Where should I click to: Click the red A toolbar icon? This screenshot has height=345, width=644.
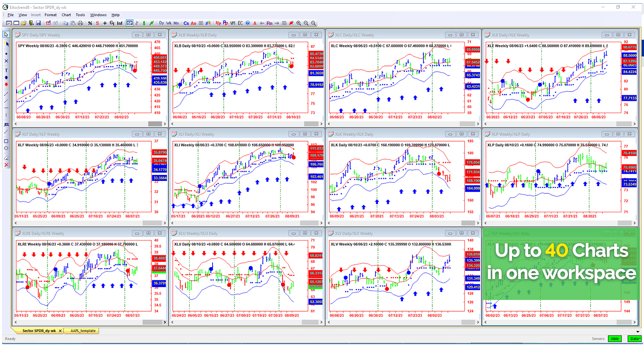[x=255, y=23]
